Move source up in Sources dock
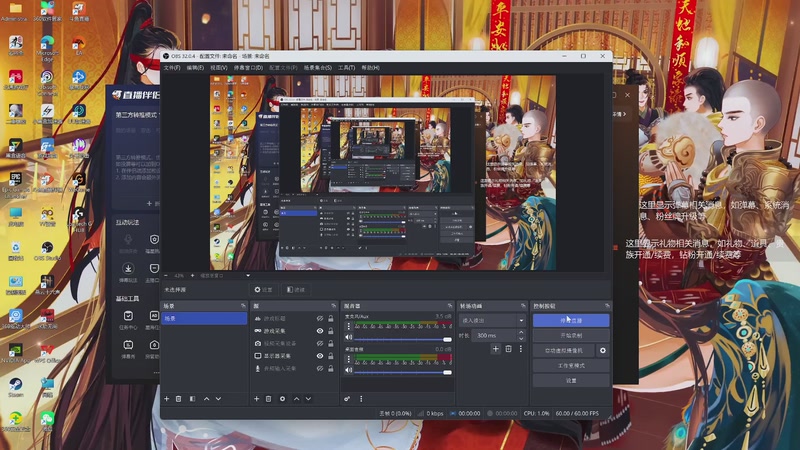The width and height of the screenshot is (800, 450). pyautogui.click(x=296, y=398)
